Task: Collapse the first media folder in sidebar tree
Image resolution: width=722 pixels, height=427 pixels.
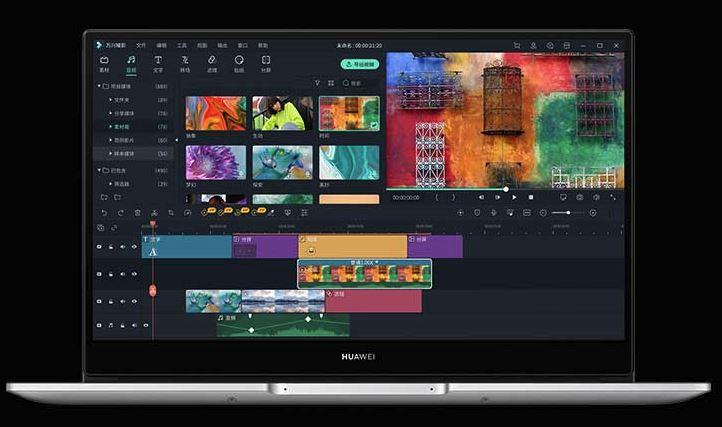Action: 99,86
